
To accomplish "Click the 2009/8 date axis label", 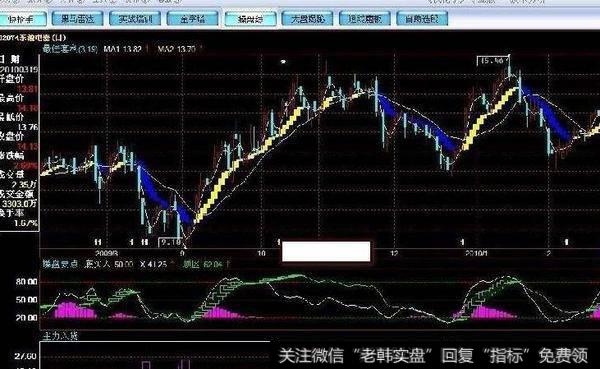I will (x=106, y=253).
